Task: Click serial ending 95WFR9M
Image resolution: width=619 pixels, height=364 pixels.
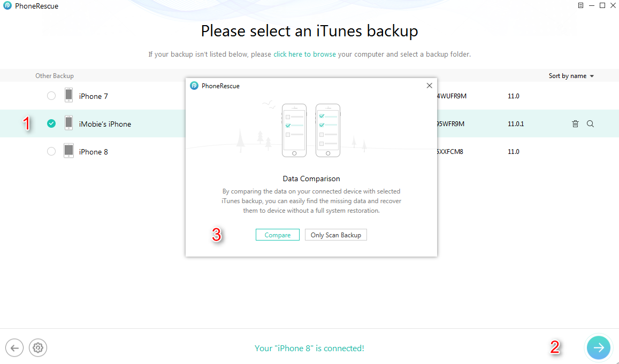Action: tap(450, 124)
